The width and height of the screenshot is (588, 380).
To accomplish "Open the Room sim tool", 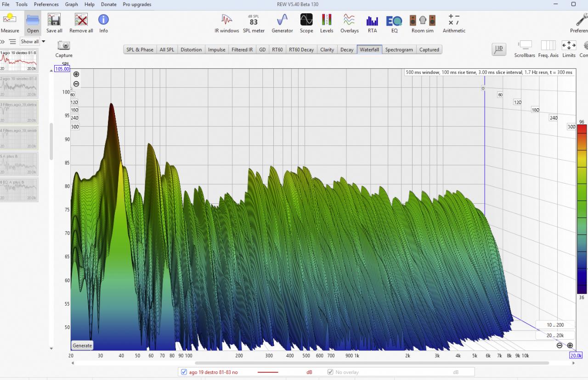I will pos(422,23).
